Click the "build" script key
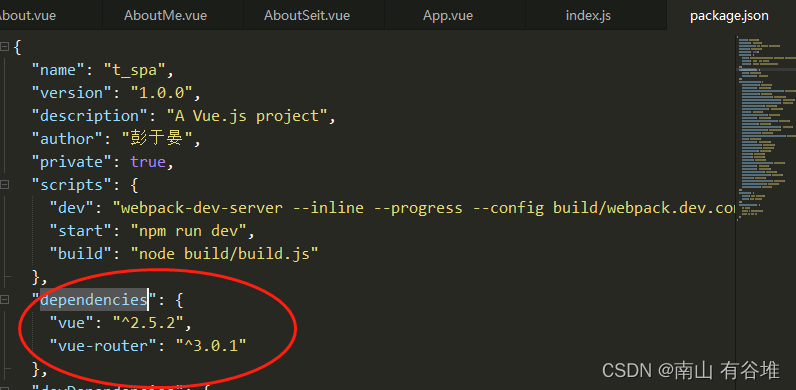Screen dimensions: 796x390 tap(81, 253)
